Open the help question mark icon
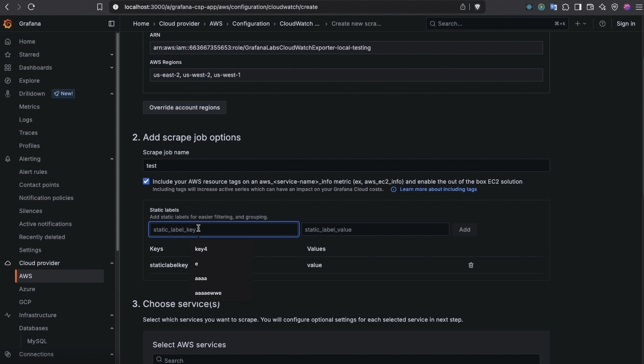This screenshot has width=644, height=364. click(602, 24)
